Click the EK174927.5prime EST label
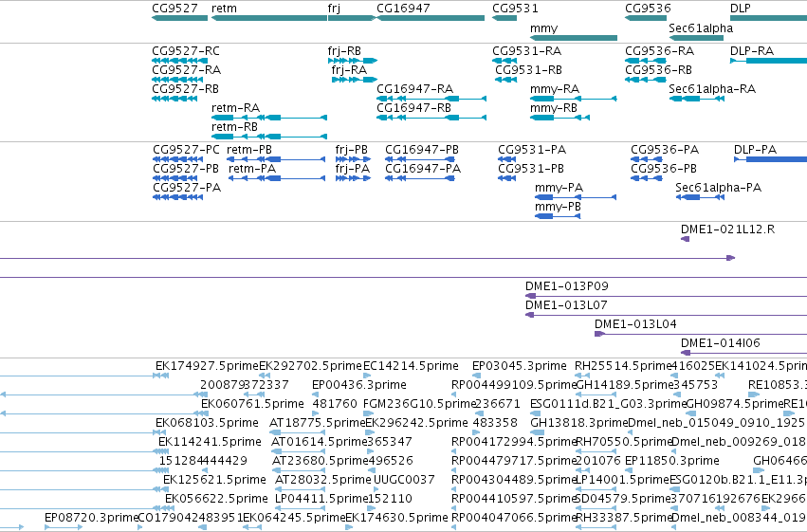This screenshot has width=807, height=532. tap(207, 366)
